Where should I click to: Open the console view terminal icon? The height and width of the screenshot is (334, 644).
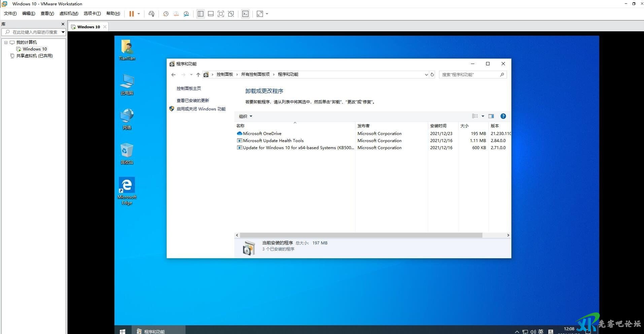[245, 14]
